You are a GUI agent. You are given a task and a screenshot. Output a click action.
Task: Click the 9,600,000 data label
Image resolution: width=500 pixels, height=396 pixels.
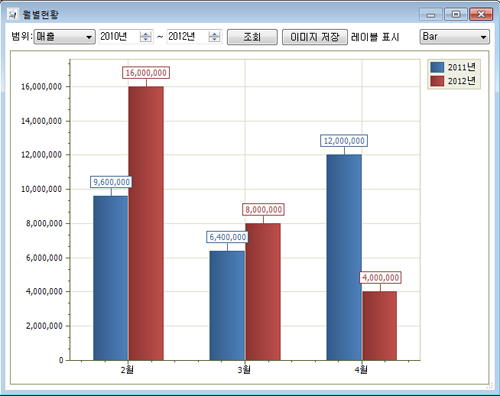coord(111,182)
